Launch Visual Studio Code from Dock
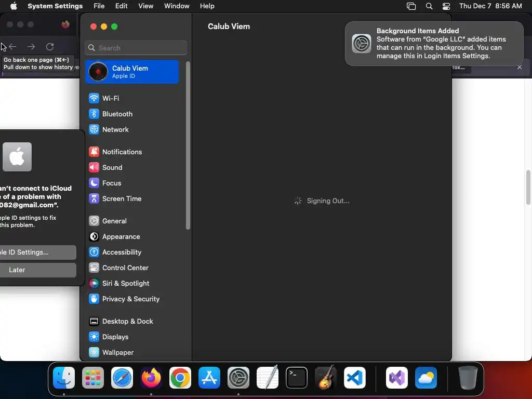532x399 pixels. (355, 378)
